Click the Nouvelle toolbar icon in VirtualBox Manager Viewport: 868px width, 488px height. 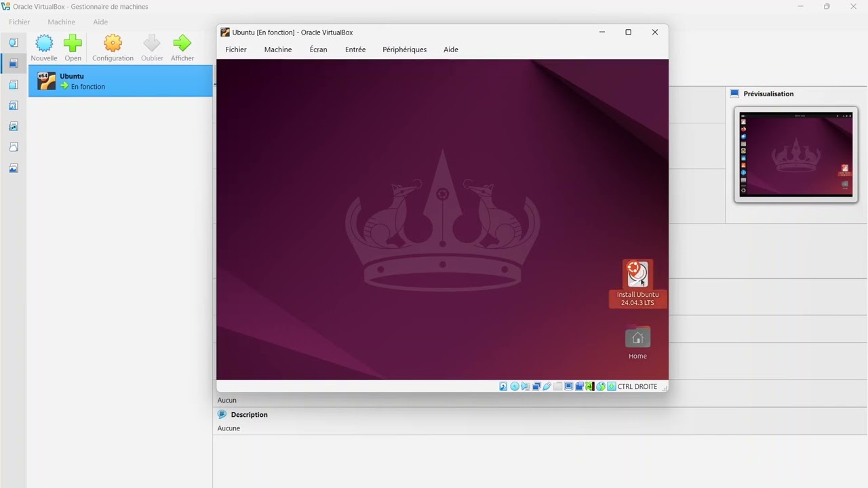pyautogui.click(x=44, y=43)
